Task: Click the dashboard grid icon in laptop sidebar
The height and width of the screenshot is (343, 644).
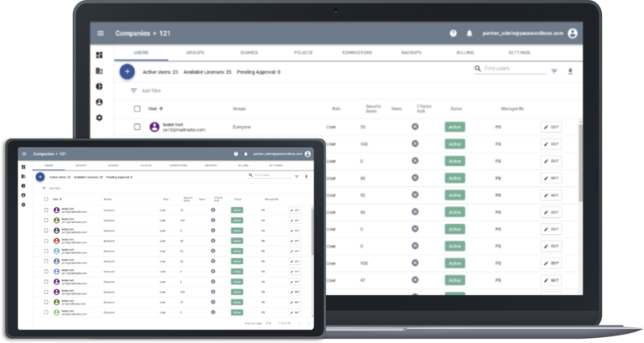Action: pos(99,55)
